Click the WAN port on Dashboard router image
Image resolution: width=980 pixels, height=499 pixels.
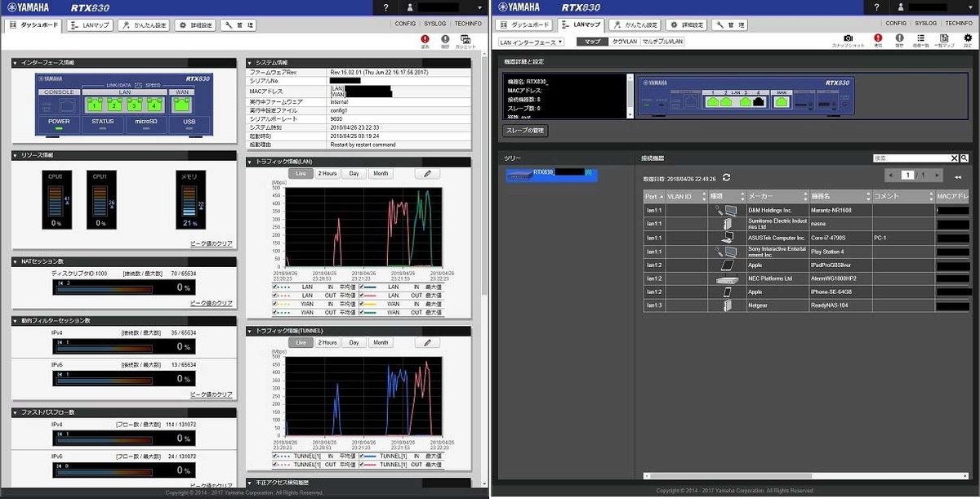tap(182, 105)
